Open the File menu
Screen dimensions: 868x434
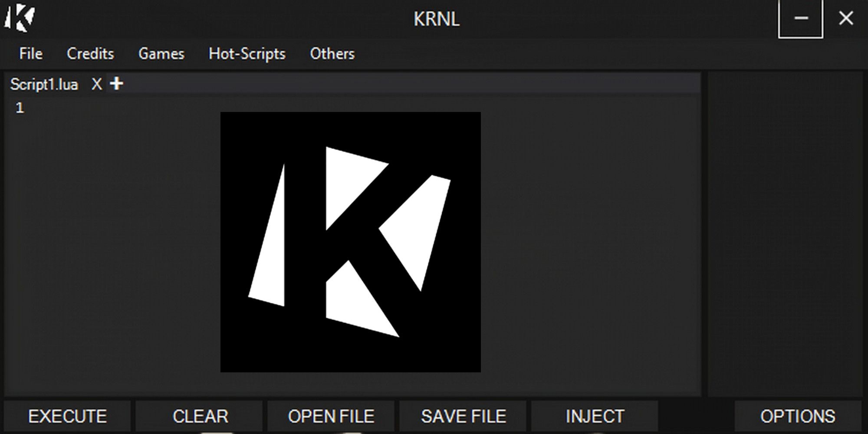tap(31, 54)
